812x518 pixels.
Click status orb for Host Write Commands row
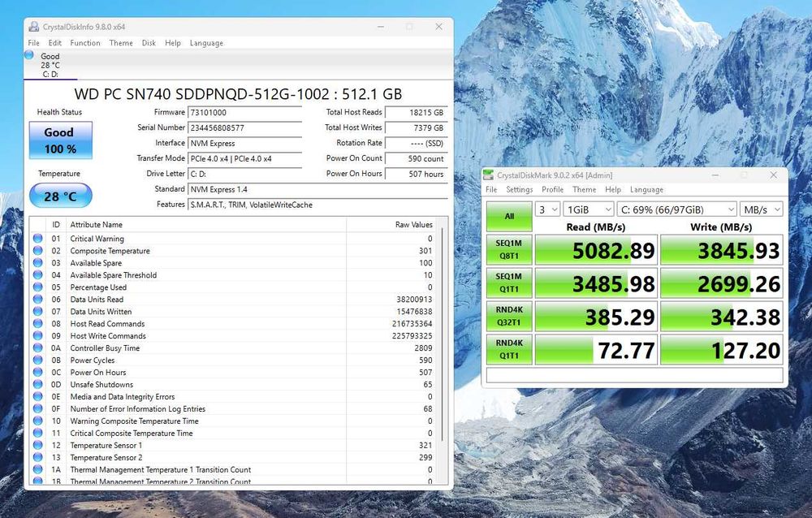[38, 335]
